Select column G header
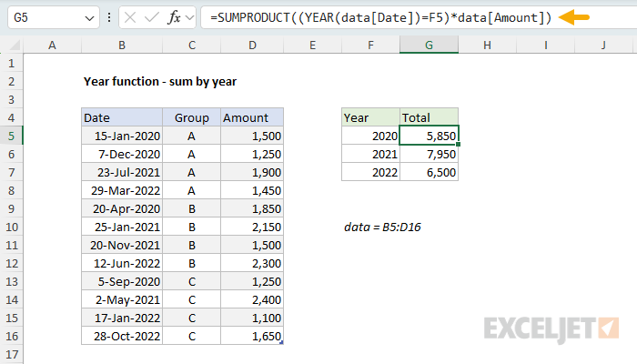637x364 pixels. pos(429,45)
